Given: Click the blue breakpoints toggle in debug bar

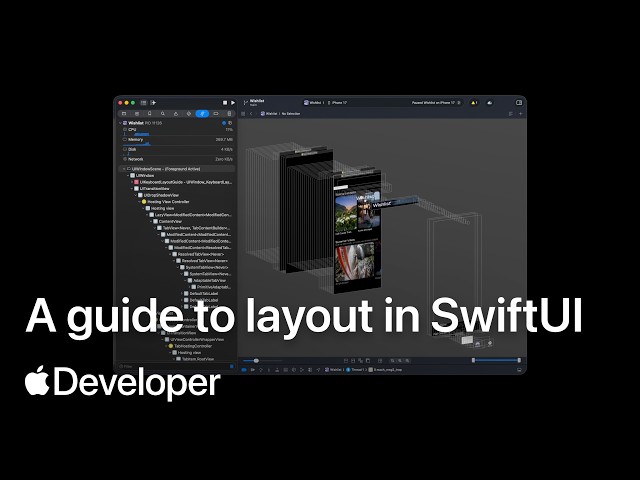Looking at the screenshot, I should tap(244, 370).
